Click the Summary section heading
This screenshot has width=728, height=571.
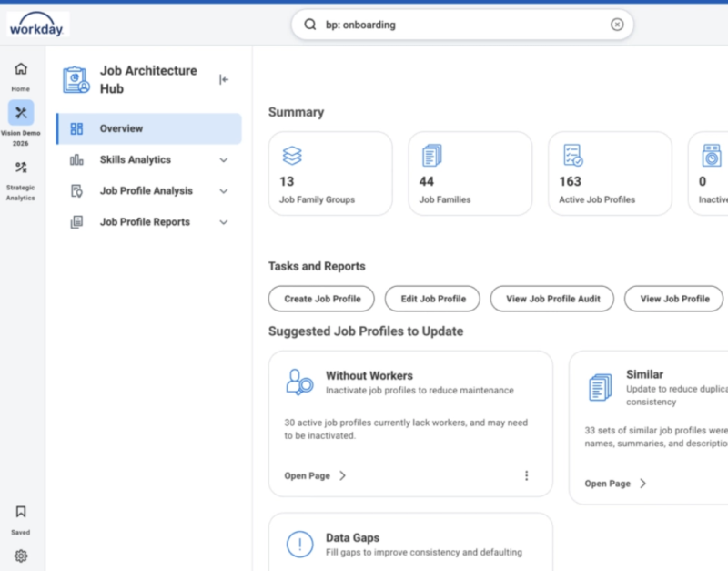point(297,112)
